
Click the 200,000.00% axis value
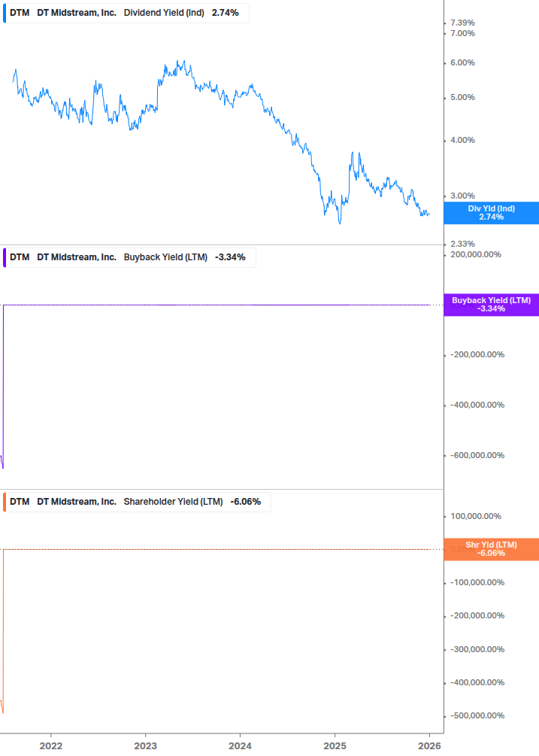tap(475, 254)
